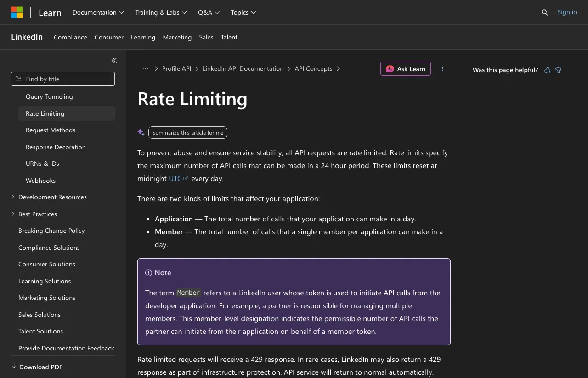Click the Download PDF arrow icon
Screen dimensions: 588x378
(14, 367)
